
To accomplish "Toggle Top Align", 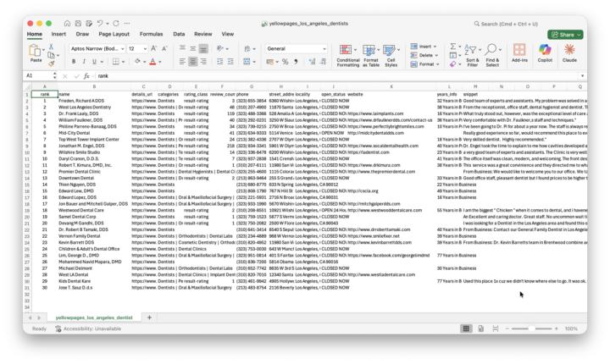I will pyautogui.click(x=182, y=48).
